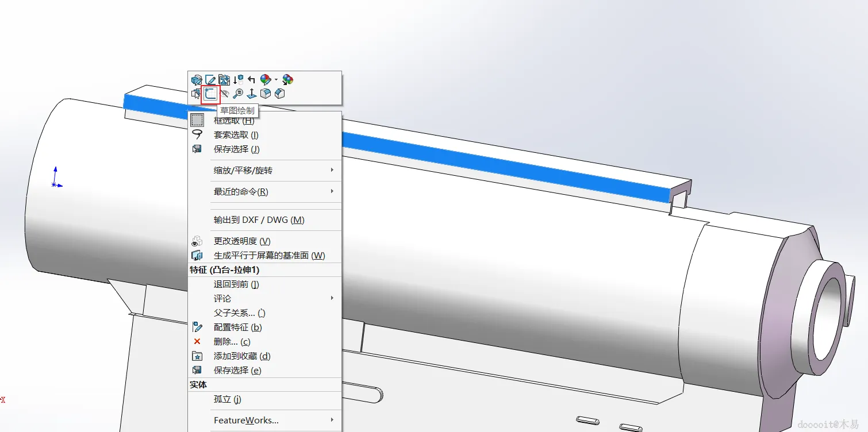This screenshot has width=868, height=432.
Task: Click the Zoom to Selection magnifier icon
Action: 238,94
